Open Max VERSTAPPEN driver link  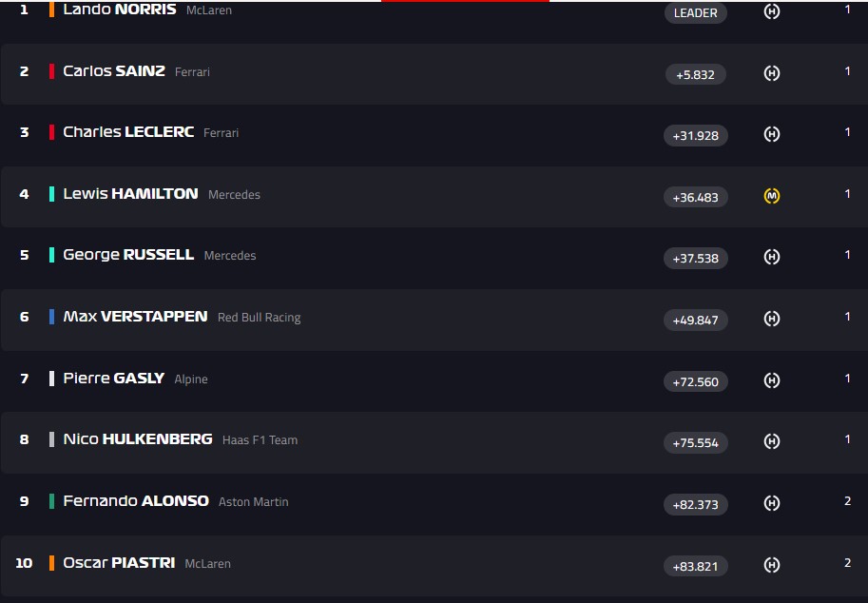pyautogui.click(x=135, y=316)
